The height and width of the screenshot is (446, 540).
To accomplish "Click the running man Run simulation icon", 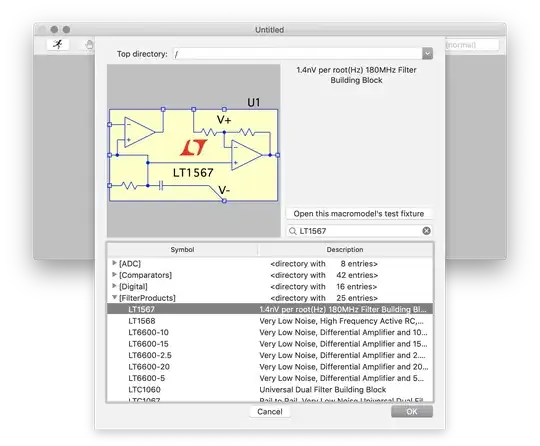I will tap(58, 44).
